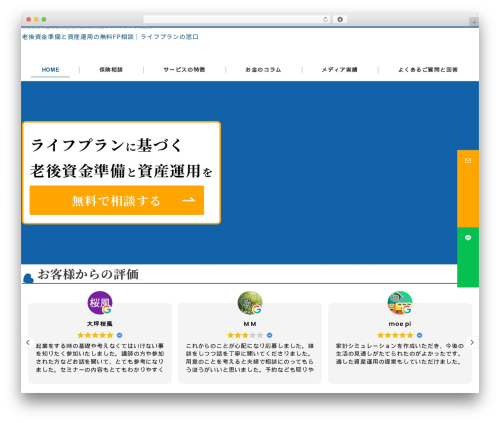Click moe pi reviewer avatar

[x=400, y=303]
